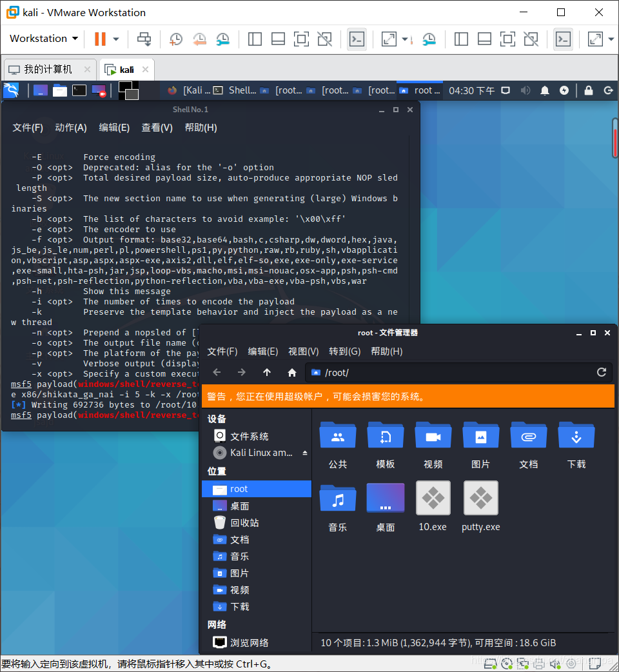Select root in the sidebar places
The height and width of the screenshot is (672, 619).
point(256,489)
